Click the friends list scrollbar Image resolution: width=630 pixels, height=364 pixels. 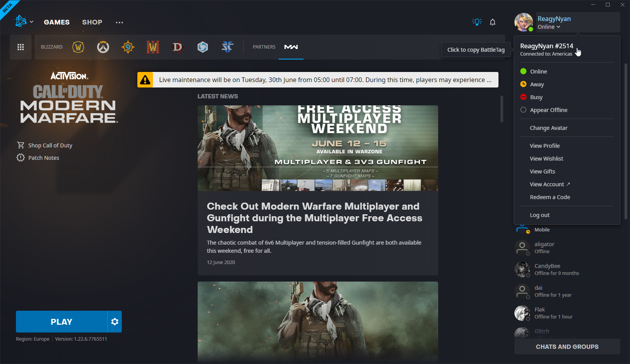[x=626, y=142]
